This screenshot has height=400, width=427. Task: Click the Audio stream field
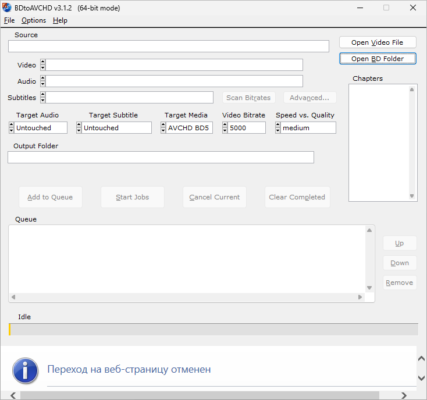click(174, 81)
